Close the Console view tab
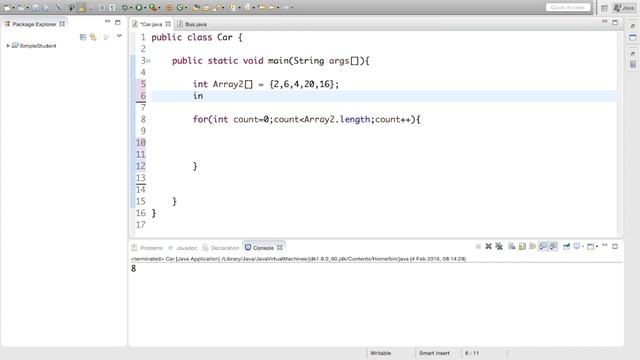 click(280, 247)
